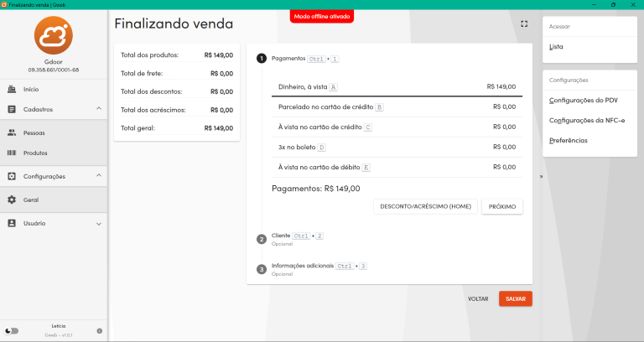Click the Início register icon

tap(12, 89)
